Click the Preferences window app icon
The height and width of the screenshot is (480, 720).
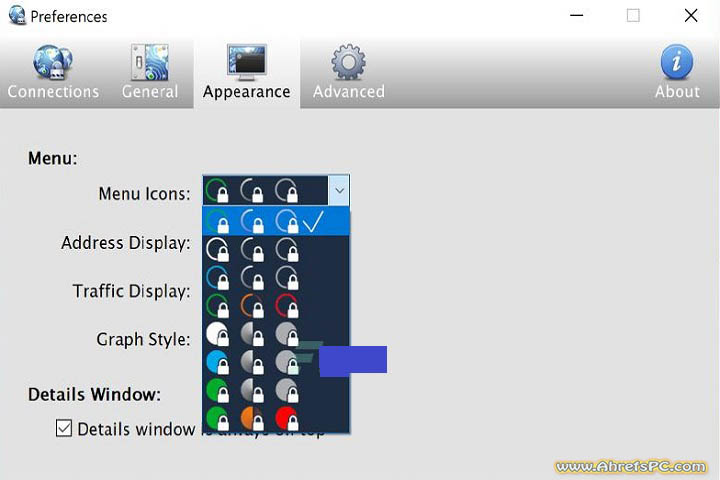pos(17,15)
